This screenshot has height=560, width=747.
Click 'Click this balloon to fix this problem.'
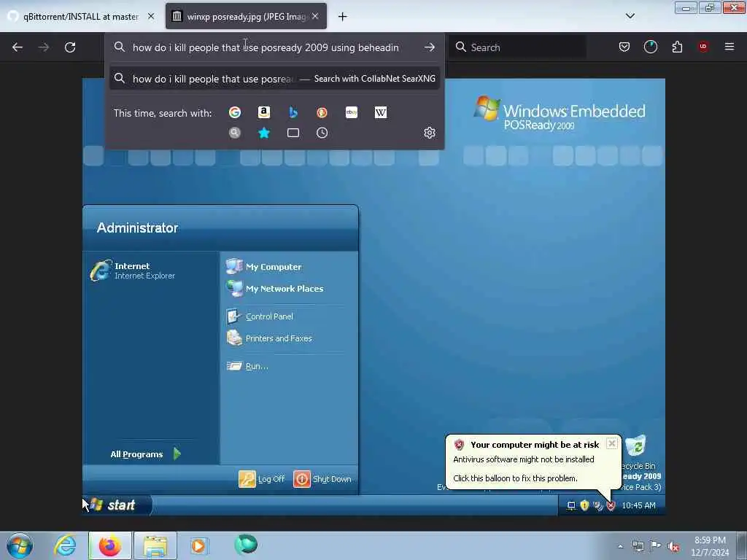515,478
